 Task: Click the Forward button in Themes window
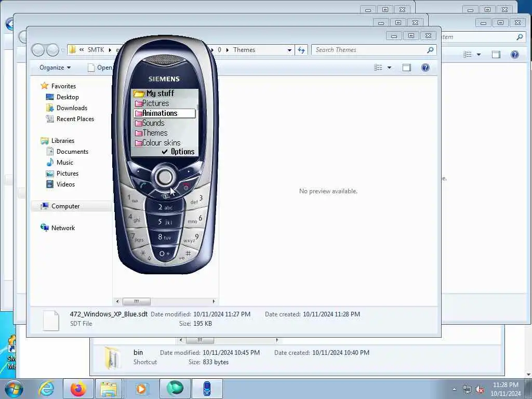point(52,50)
